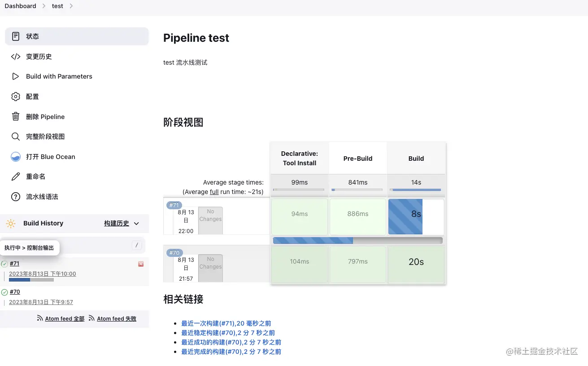This screenshot has width=588, height=366.
Task: Click the configure gear icon
Action: coord(16,97)
